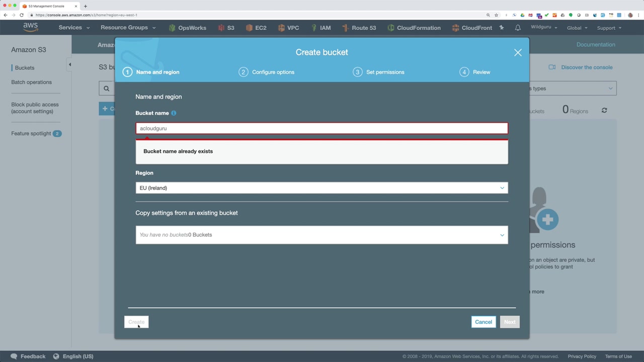
Task: Click the Create button in the dialog
Action: (x=136, y=322)
